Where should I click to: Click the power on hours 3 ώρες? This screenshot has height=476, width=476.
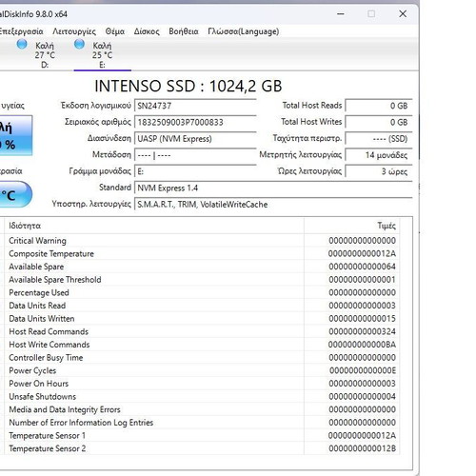coord(379,171)
